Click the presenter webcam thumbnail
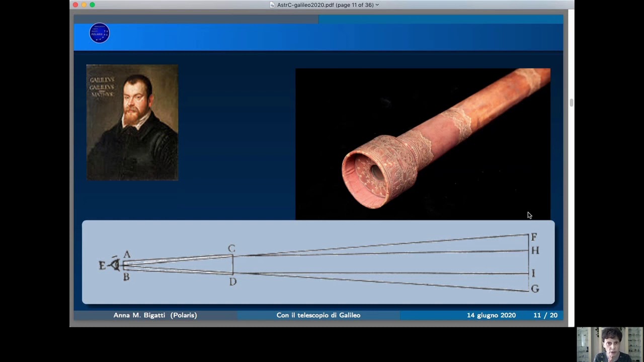 tap(610, 344)
